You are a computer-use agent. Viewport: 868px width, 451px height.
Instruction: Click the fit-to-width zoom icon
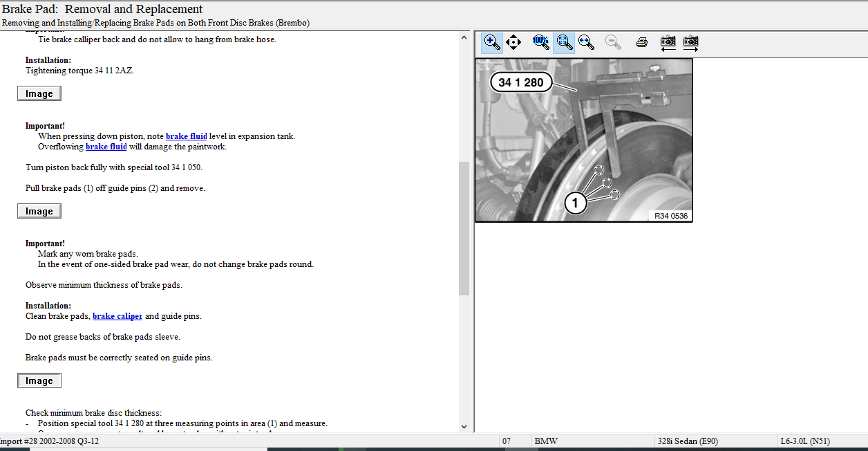586,42
